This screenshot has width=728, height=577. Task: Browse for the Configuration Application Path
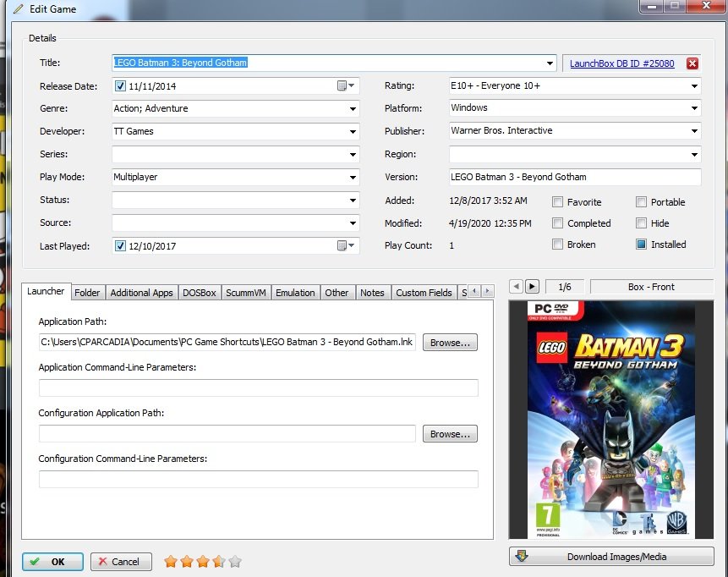click(450, 434)
